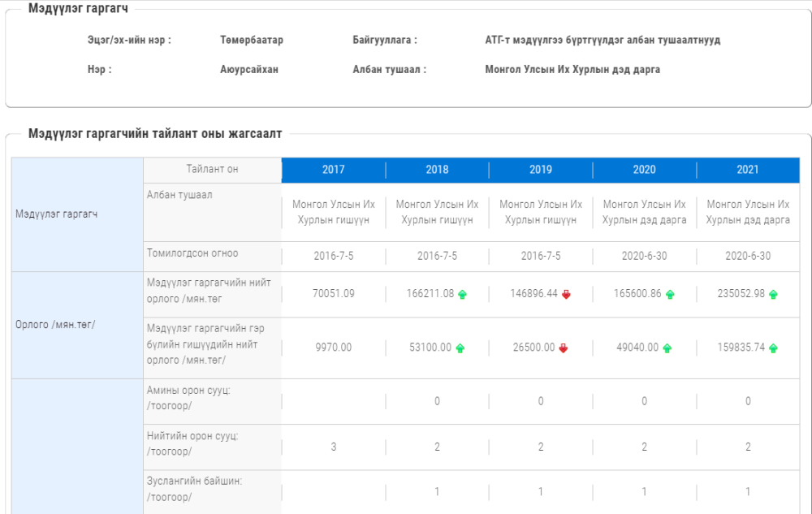This screenshot has width=812, height=514.
Task: Click the value 166211.08
Action: click(430, 293)
